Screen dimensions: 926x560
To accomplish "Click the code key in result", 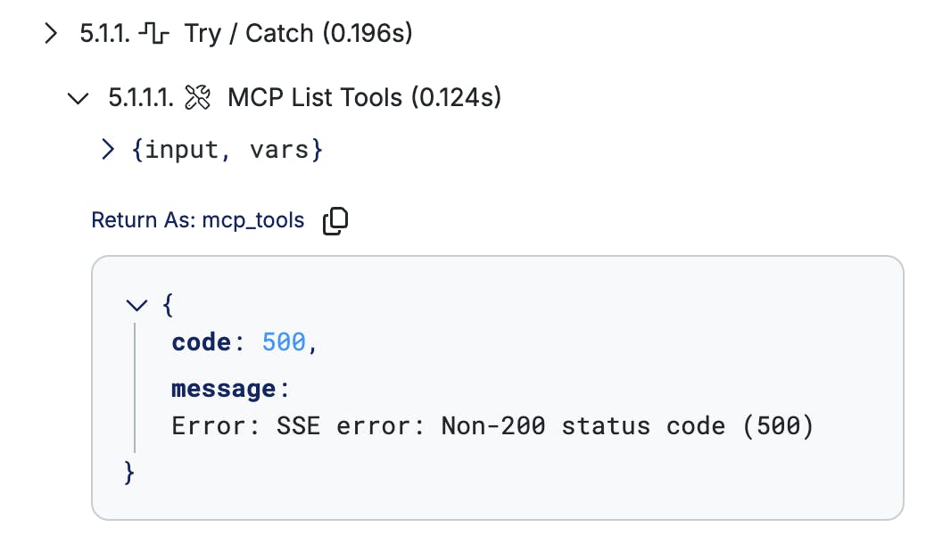I will click(x=202, y=342).
